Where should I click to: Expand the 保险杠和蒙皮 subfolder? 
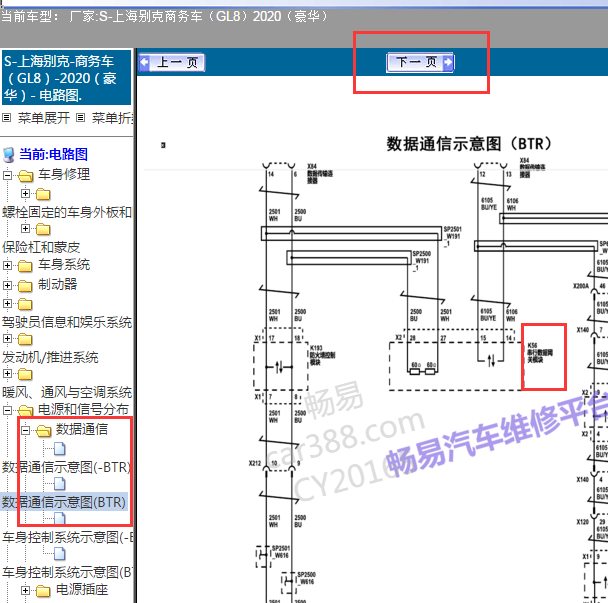click(x=25, y=228)
